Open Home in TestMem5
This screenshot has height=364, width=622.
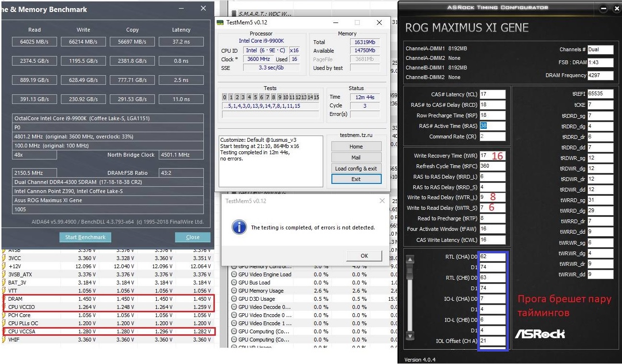pos(356,147)
